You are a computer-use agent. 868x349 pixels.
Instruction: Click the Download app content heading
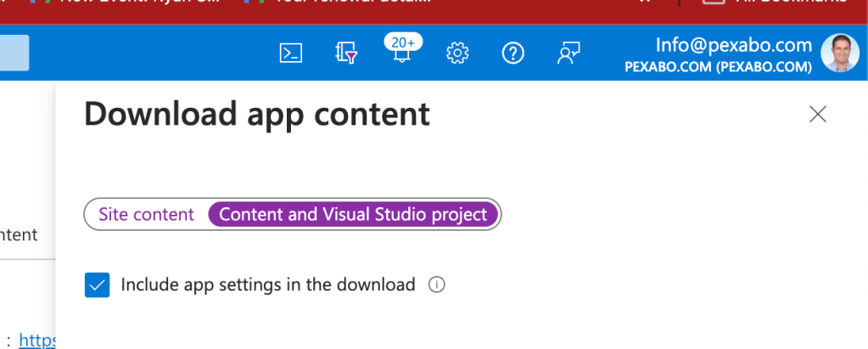coord(257,114)
